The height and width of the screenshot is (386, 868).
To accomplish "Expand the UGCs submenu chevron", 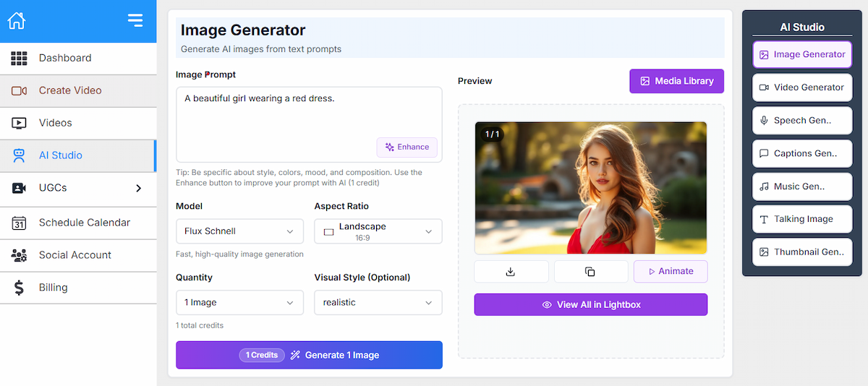I will click(x=139, y=189).
